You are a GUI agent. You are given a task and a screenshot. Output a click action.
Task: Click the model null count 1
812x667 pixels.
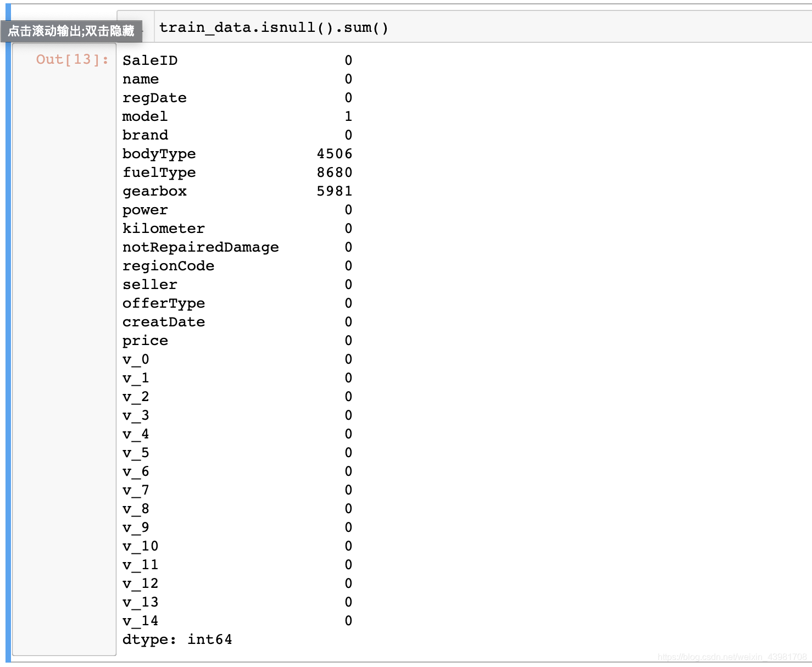tap(348, 116)
